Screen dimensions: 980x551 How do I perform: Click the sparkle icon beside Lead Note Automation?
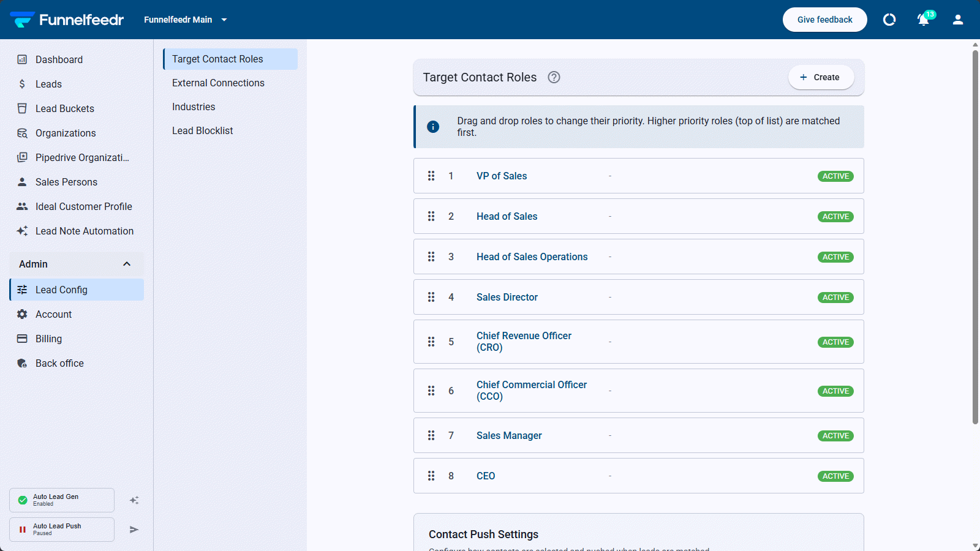22,231
